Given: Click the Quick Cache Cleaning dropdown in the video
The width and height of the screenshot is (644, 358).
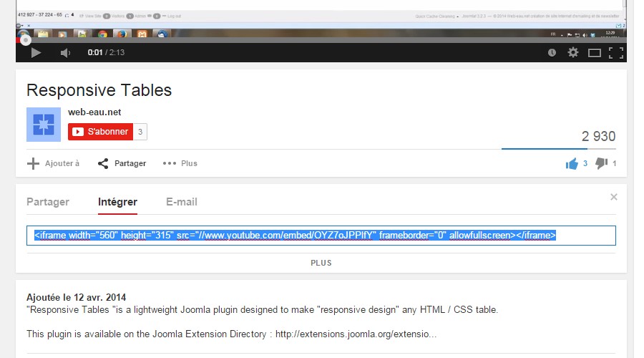Looking at the screenshot, I should tap(437, 16).
